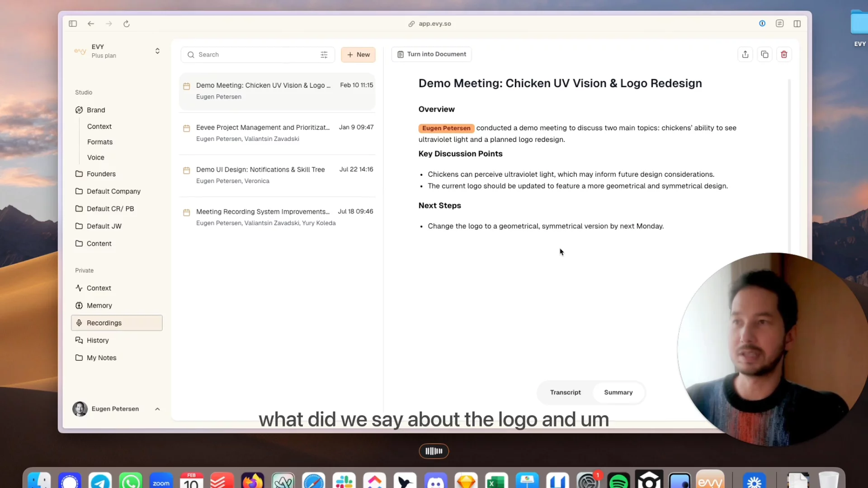Click the copy summary icon
Image resolution: width=868 pixels, height=488 pixels.
tap(764, 54)
